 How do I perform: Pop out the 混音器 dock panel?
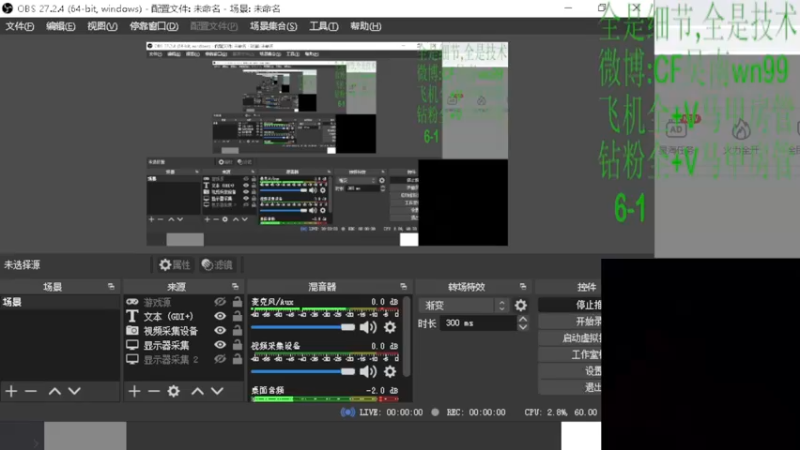point(404,287)
